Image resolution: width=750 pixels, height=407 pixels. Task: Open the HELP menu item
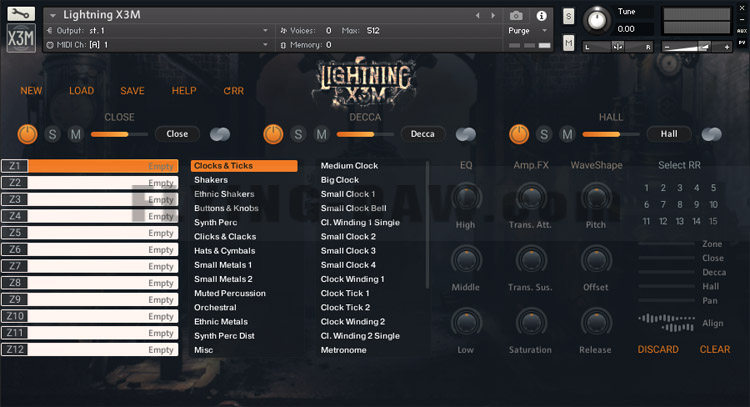pos(184,91)
